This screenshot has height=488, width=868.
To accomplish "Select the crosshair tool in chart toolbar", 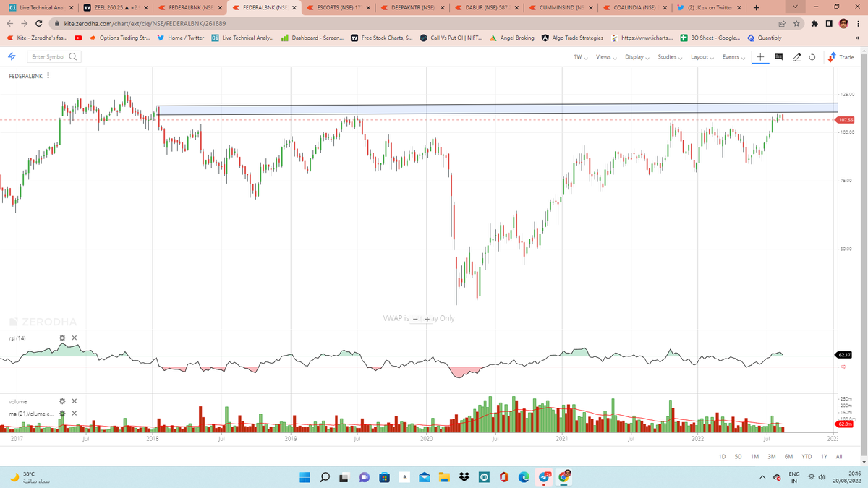I will point(761,56).
